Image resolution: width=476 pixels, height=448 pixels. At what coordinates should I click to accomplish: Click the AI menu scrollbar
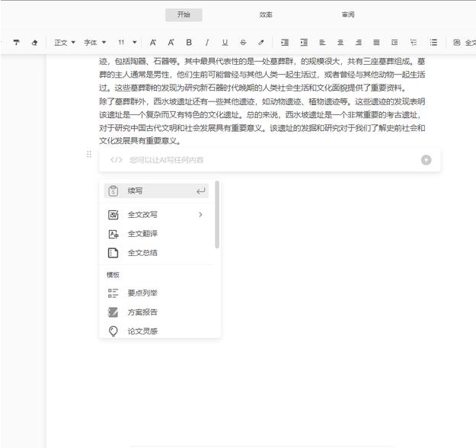coord(217,214)
